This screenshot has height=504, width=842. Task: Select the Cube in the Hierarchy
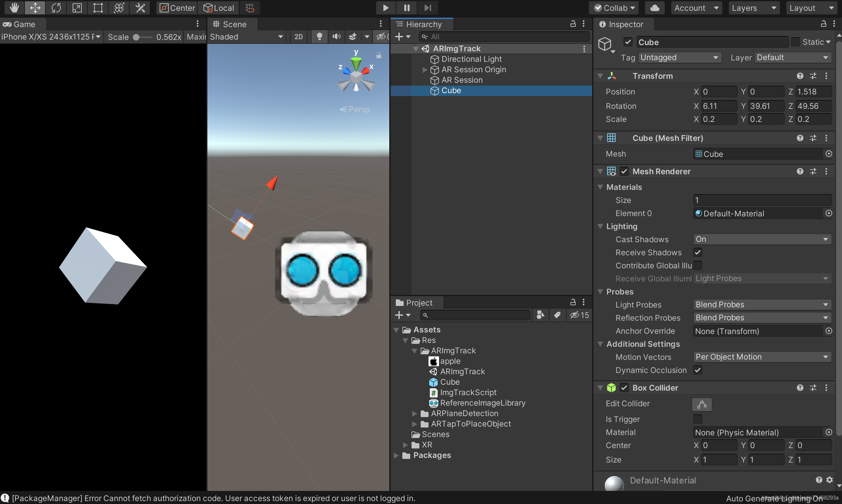(451, 90)
